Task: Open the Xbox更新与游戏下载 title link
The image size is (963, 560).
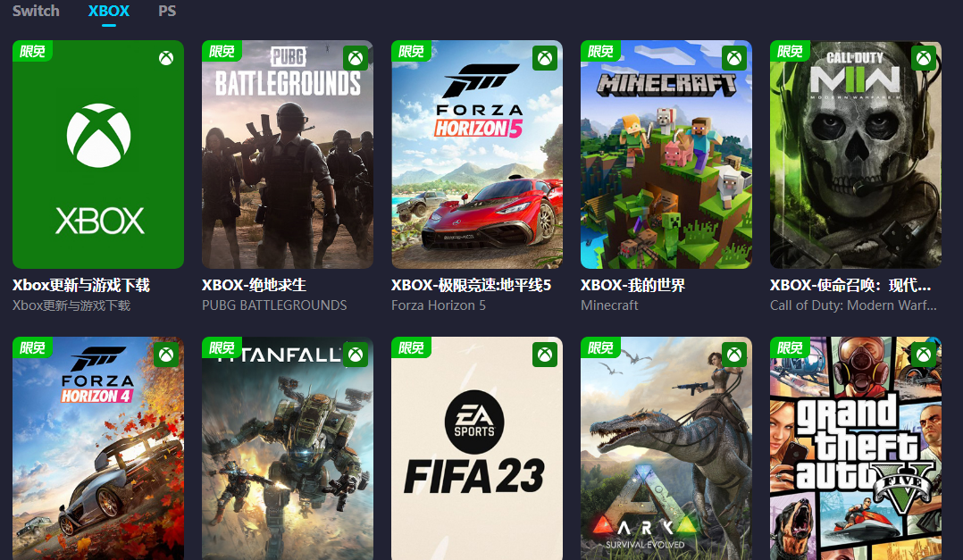Action: 81,285
